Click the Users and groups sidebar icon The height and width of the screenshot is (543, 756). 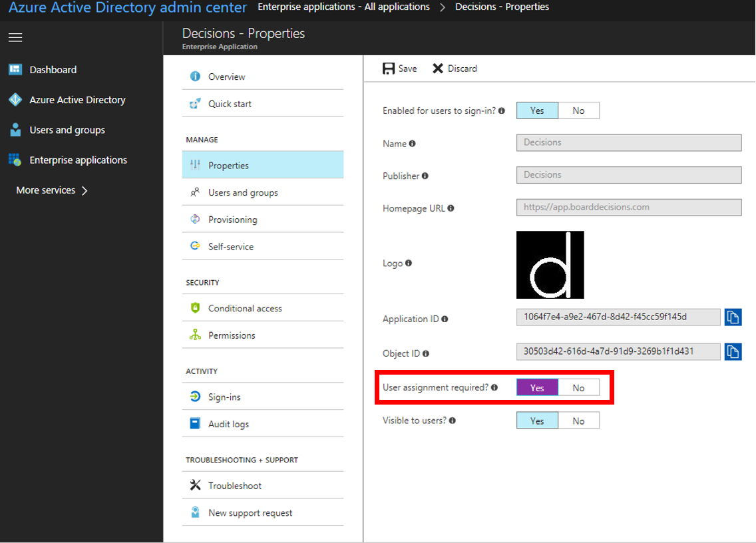point(15,130)
